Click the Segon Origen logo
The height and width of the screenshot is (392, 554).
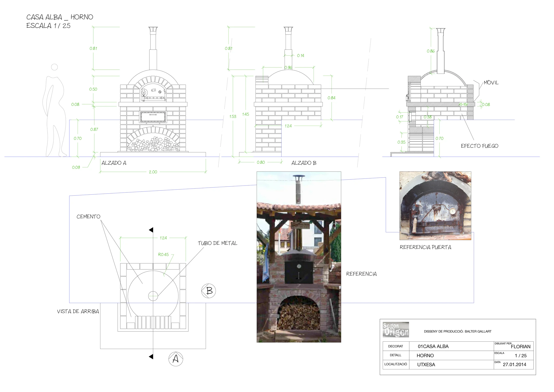(x=396, y=329)
